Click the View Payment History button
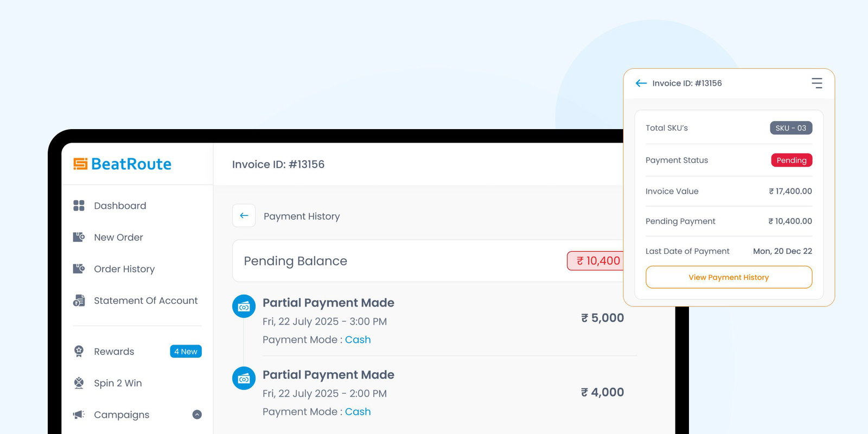 point(728,277)
